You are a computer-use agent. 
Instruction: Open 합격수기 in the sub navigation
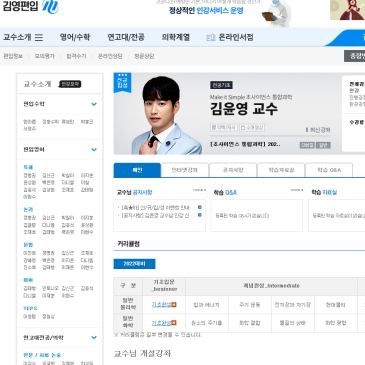point(76,56)
